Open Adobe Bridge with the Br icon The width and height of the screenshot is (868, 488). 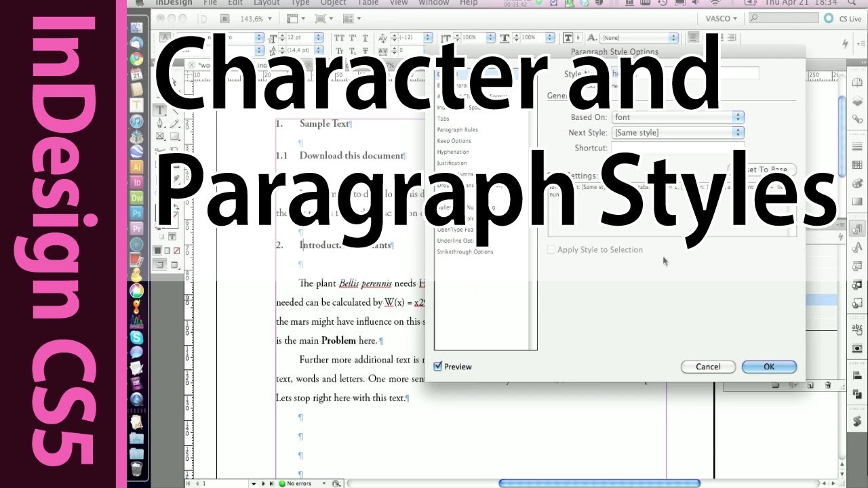click(x=225, y=18)
